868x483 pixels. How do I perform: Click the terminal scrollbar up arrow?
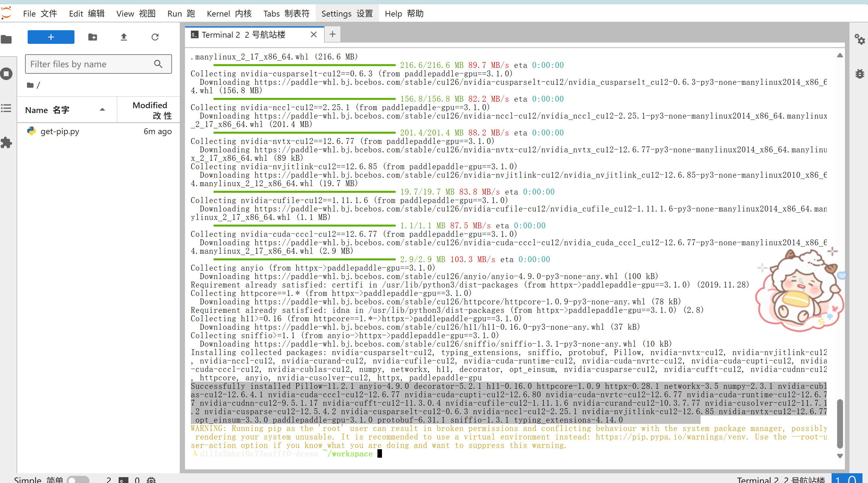tap(840, 55)
